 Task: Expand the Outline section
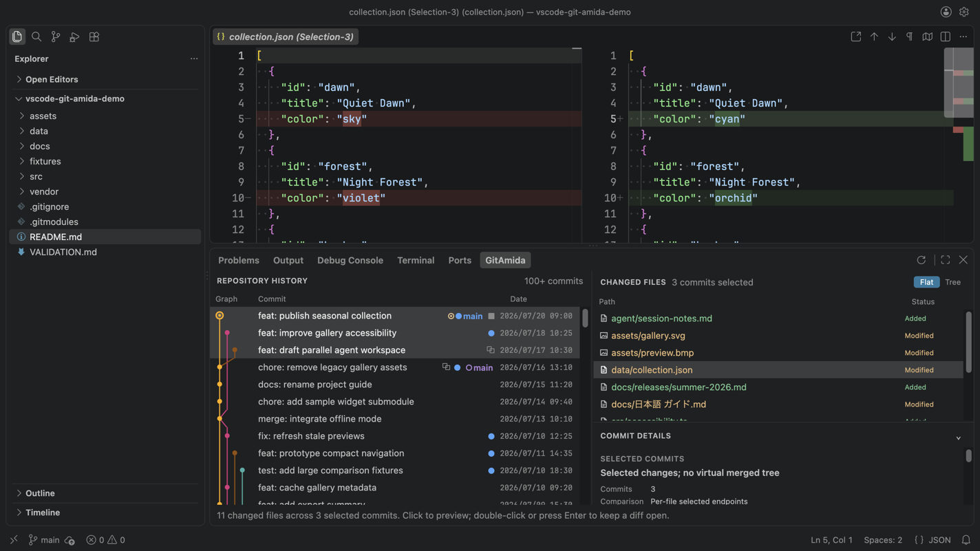[105, 493]
